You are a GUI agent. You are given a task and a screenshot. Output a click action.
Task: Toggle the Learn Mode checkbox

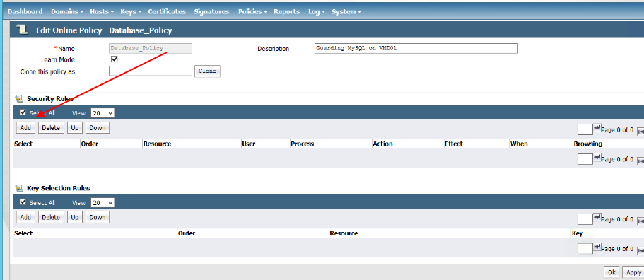click(115, 59)
